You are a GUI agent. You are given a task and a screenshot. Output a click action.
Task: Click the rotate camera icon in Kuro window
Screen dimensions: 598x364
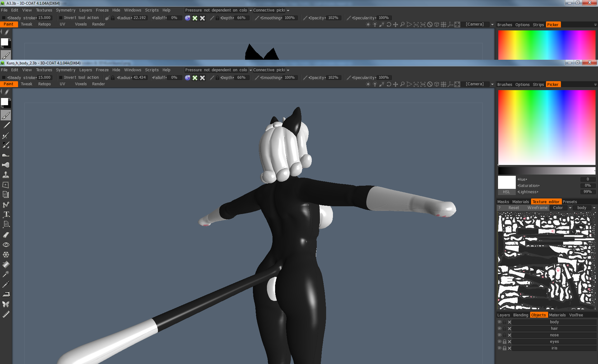[389, 84]
